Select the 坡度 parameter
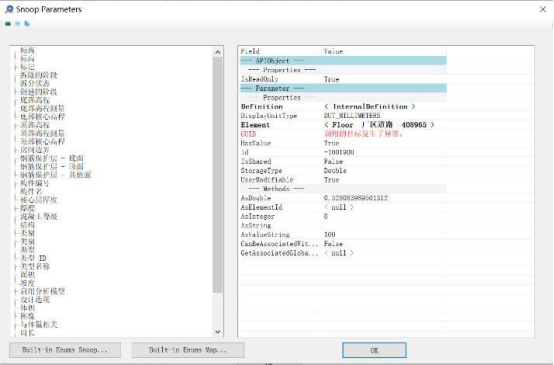Viewport: 554px width, 365px height. click(x=27, y=283)
